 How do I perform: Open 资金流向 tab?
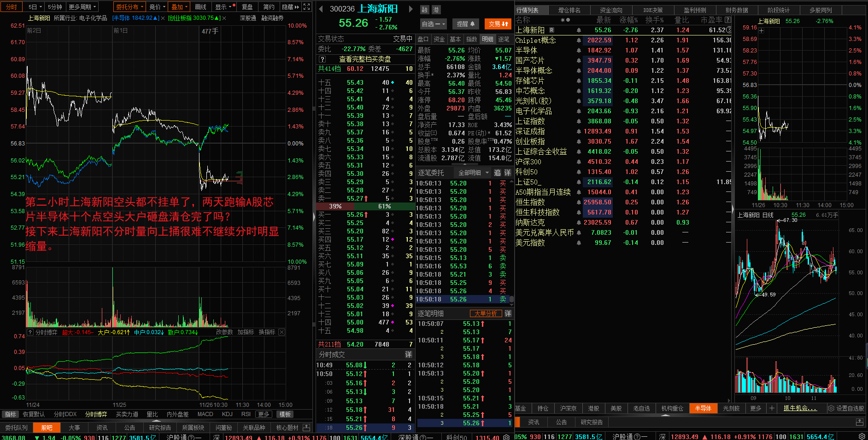pyautogui.click(x=611, y=10)
